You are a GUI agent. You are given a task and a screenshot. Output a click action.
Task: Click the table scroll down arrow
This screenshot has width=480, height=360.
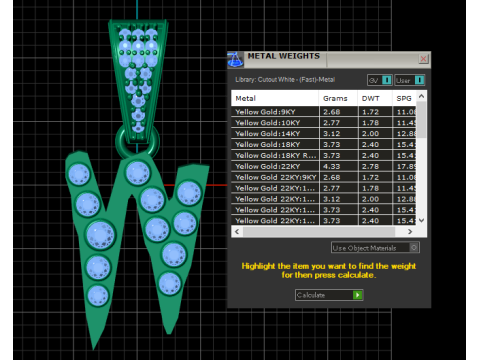(x=421, y=220)
